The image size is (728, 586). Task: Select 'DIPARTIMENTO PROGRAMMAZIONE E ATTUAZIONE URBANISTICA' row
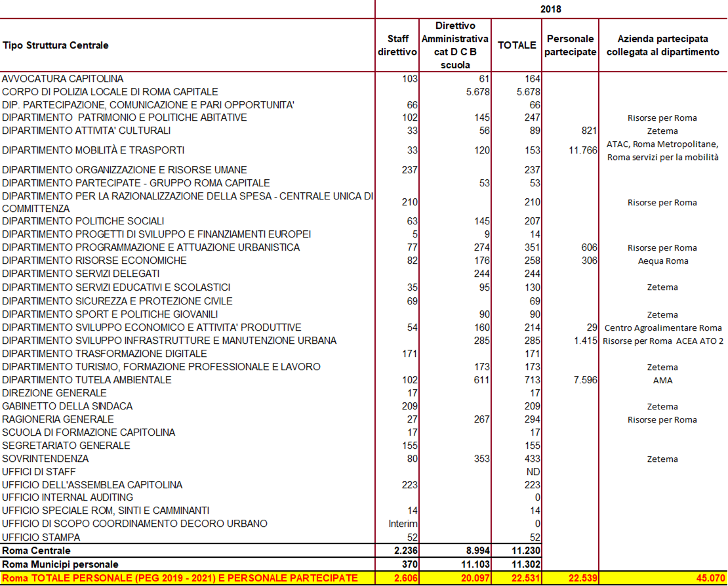[x=151, y=247]
